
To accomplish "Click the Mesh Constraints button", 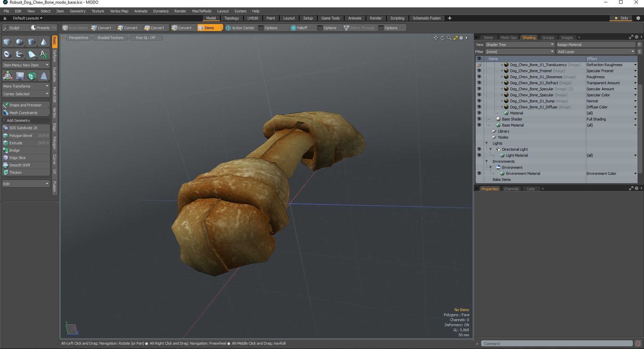I will (26, 113).
